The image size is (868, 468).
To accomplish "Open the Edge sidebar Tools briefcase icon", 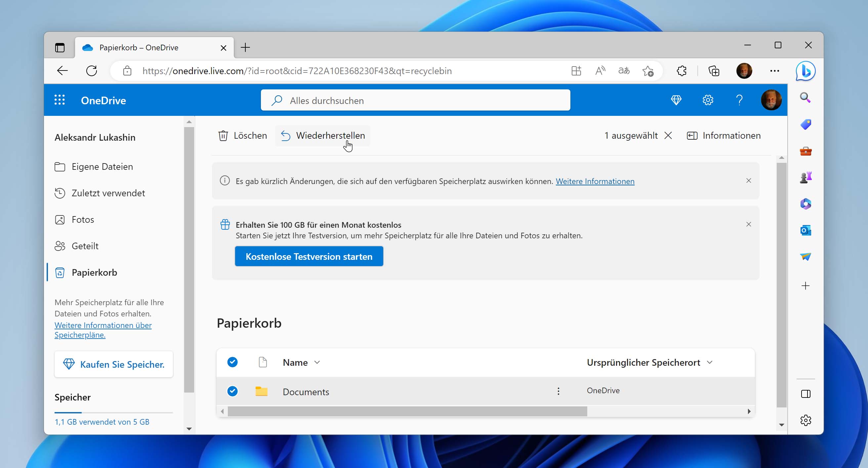I will 805,151.
